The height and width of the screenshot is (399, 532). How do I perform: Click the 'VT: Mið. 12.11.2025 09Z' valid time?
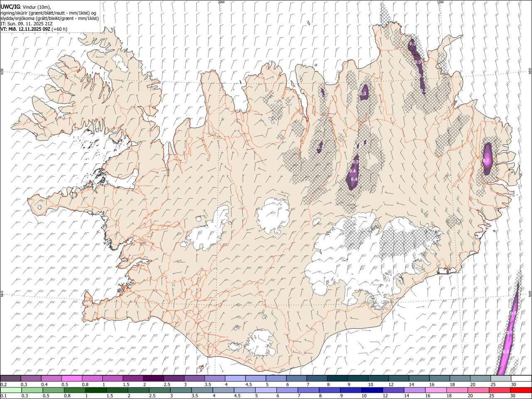click(x=26, y=29)
